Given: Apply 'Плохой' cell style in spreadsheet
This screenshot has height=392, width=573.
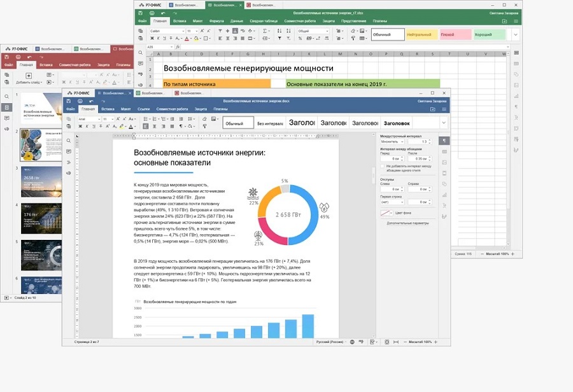Looking at the screenshot, I should pyautogui.click(x=455, y=34).
